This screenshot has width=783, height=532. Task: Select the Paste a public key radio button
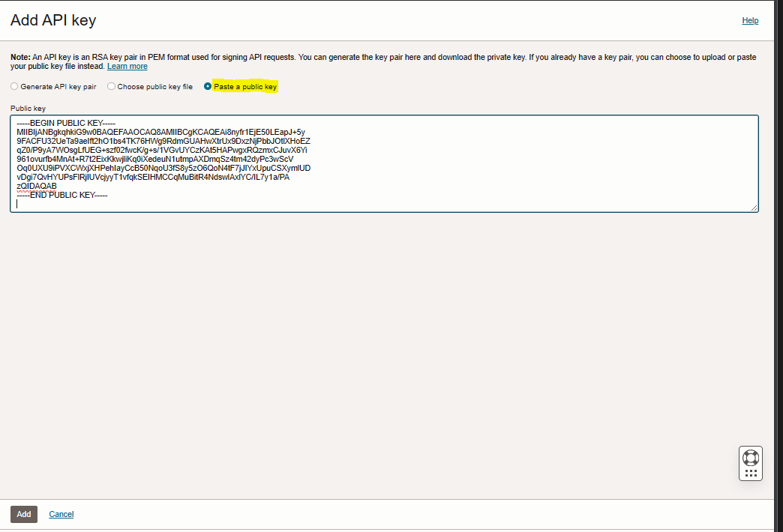pos(208,87)
